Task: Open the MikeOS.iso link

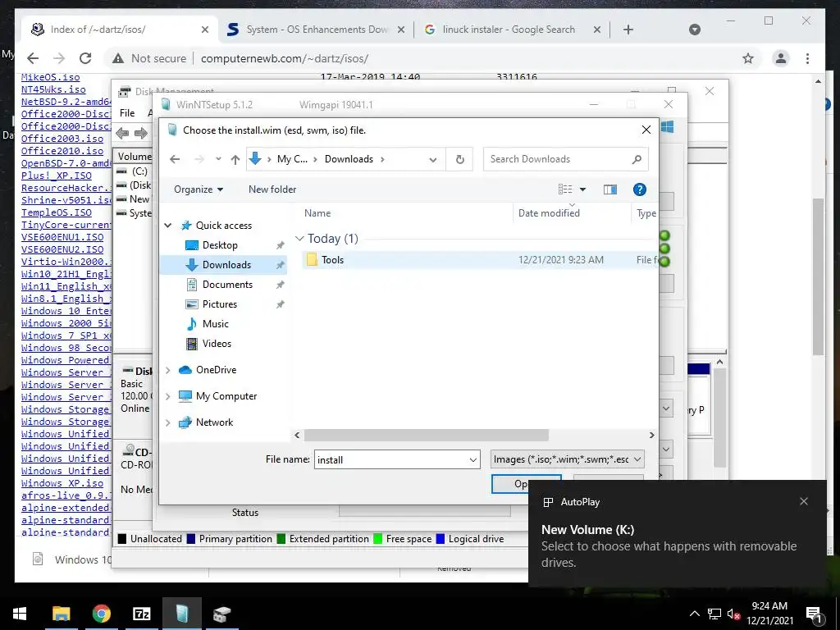Action: pyautogui.click(x=50, y=78)
